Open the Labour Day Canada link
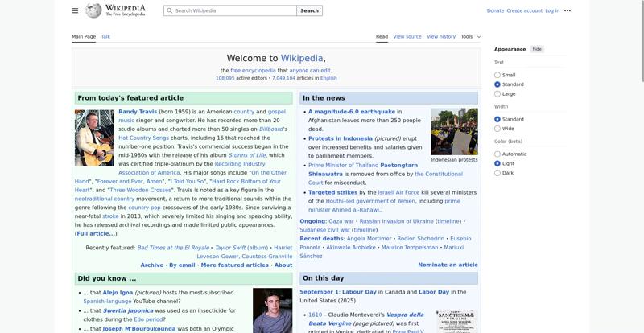Screen dimensions: 644x333 (x=359, y=292)
